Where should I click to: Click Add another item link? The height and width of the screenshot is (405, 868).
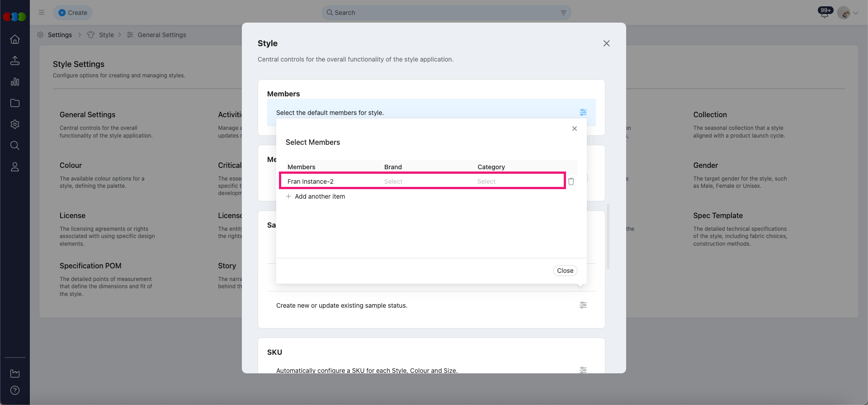tap(320, 196)
